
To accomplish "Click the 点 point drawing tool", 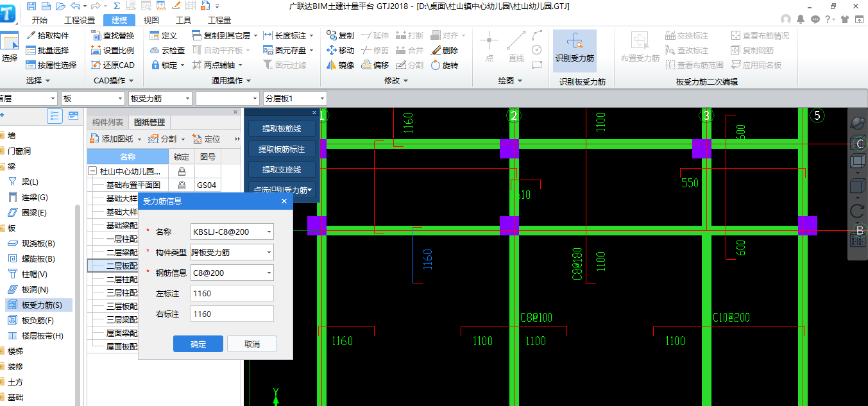I will click(489, 47).
